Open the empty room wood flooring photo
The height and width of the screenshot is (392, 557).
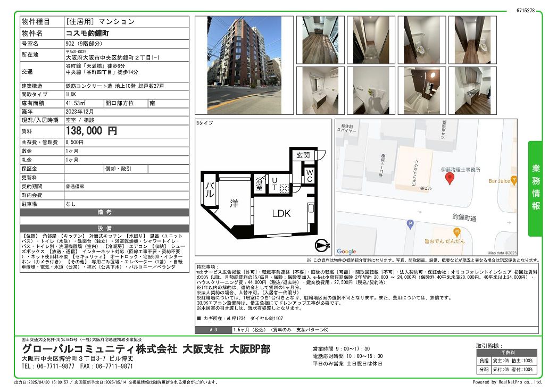click(x=320, y=40)
